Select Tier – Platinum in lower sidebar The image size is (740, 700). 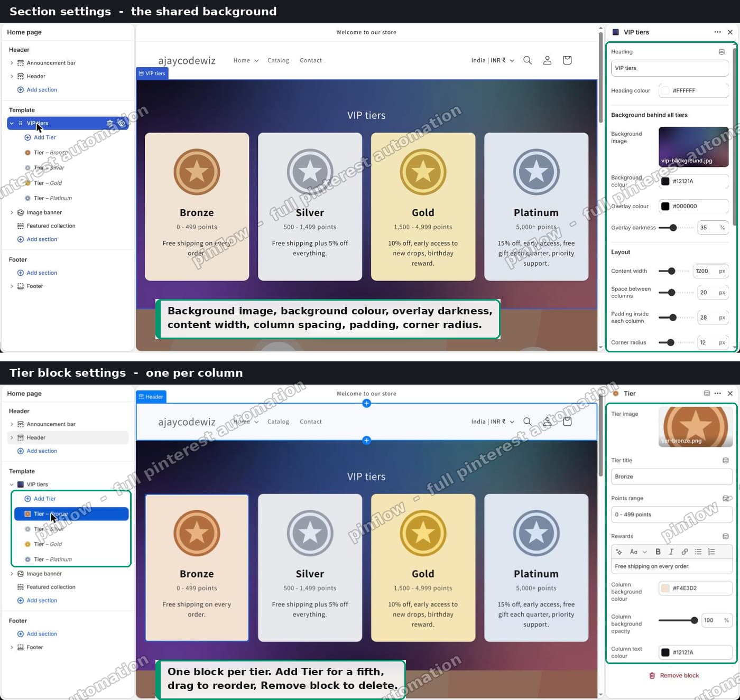click(x=49, y=559)
